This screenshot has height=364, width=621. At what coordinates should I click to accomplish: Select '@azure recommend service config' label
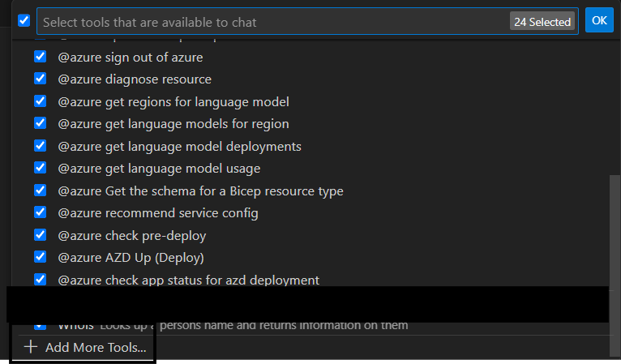(158, 213)
